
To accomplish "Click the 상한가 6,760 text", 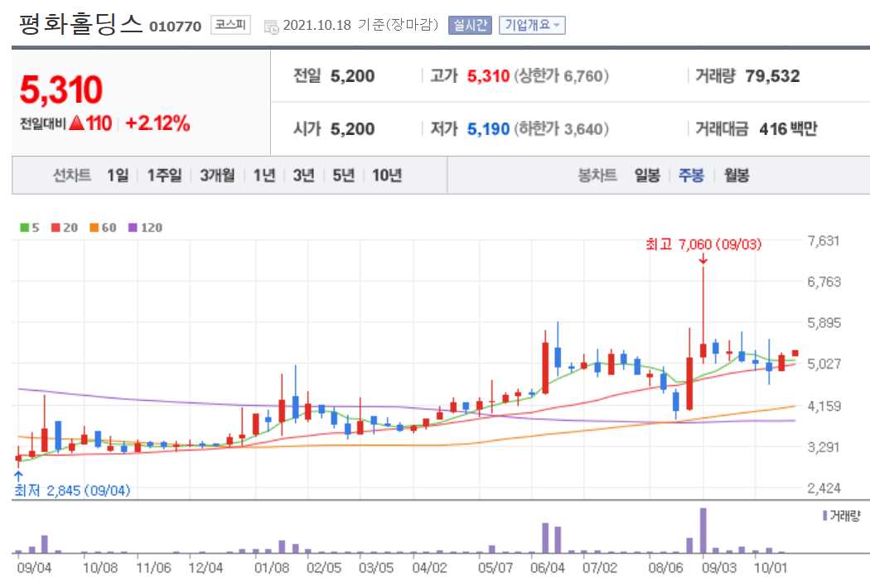I will 562,76.
